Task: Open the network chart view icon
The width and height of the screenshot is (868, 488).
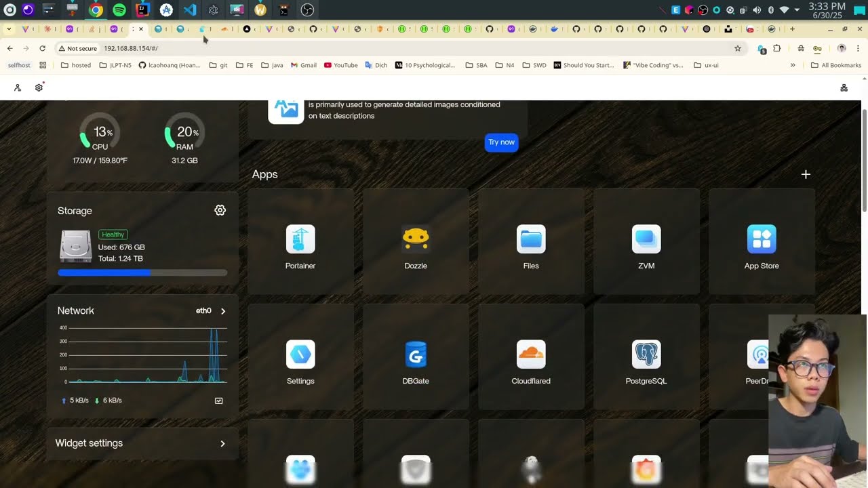Action: [219, 401]
